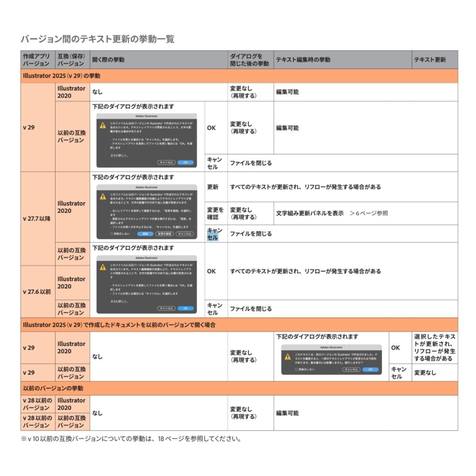Click the 変更を確認 button in the v 27.7 以降 dialog
This screenshot has height=476, width=476.
(164, 234)
